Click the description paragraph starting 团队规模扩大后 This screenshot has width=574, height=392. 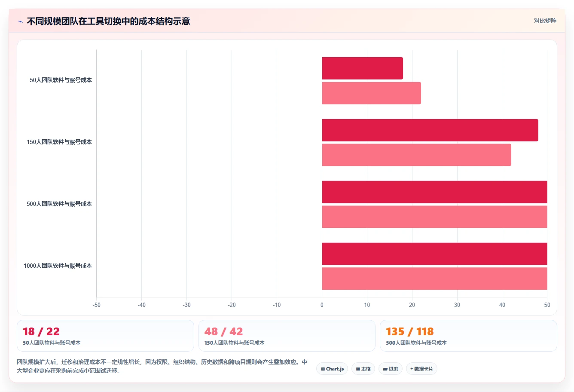click(x=162, y=366)
